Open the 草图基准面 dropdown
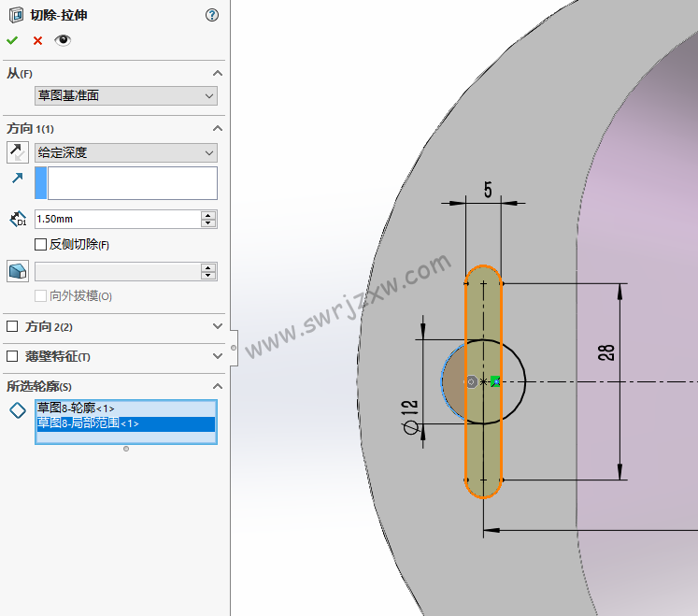The image size is (698, 616). pyautogui.click(x=126, y=95)
